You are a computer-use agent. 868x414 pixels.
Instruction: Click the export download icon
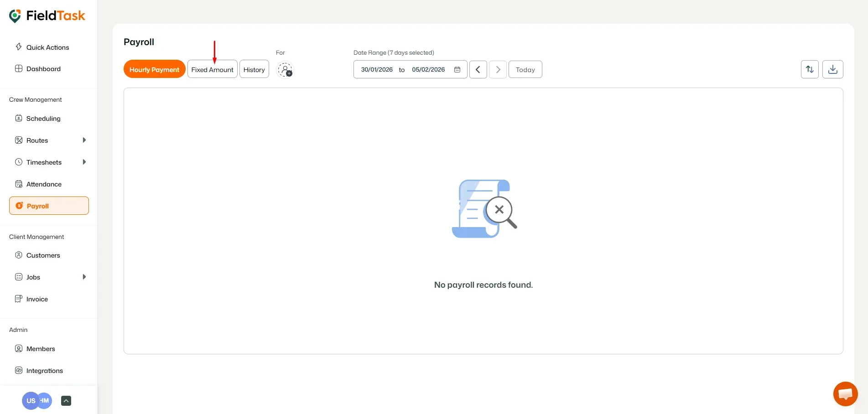point(833,69)
